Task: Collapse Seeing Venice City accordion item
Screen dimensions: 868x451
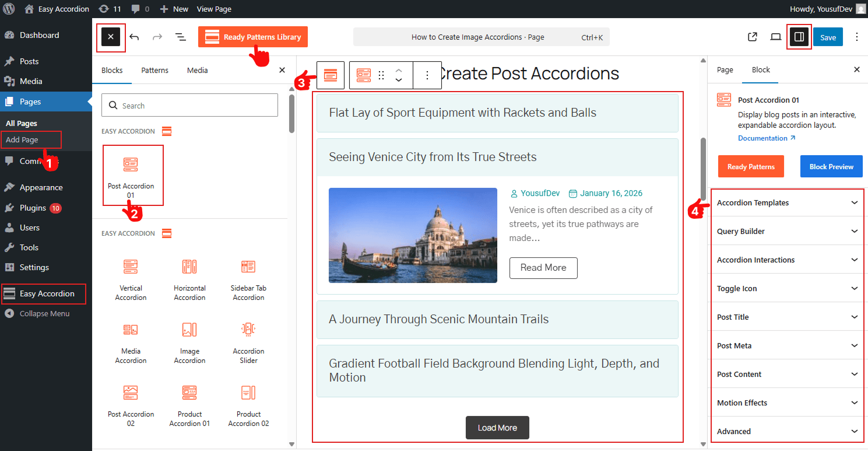Action: (x=497, y=157)
